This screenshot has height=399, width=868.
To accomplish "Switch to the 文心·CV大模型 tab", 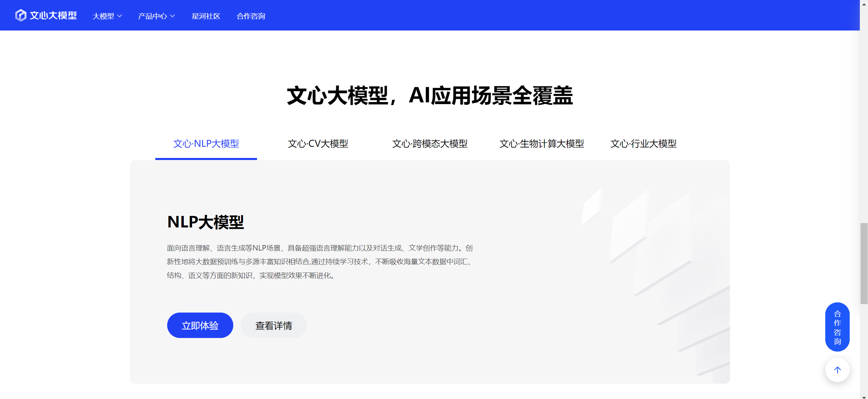I will (318, 144).
